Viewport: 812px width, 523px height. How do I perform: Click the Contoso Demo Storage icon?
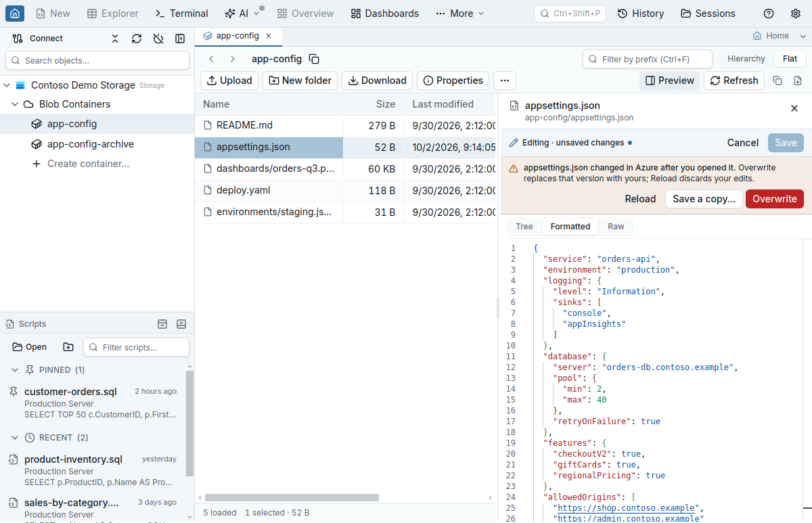click(x=20, y=85)
